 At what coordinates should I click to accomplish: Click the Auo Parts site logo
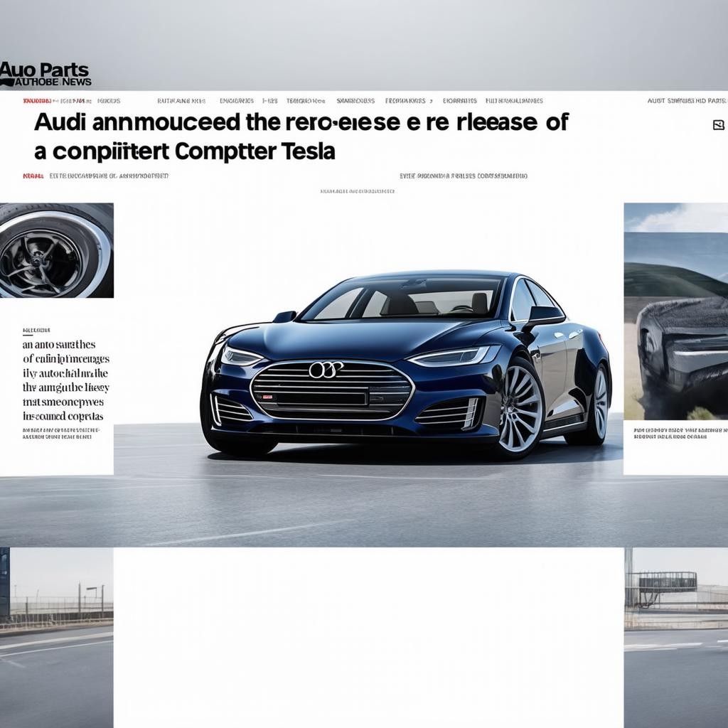(45, 74)
